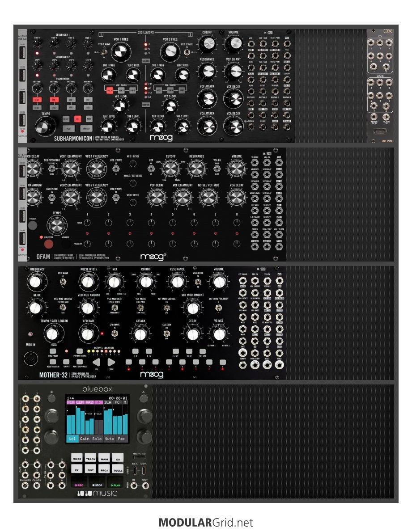412x532 pixels.
Task: Open the MODULARGrid.net link
Action: pyautogui.click(x=206, y=522)
